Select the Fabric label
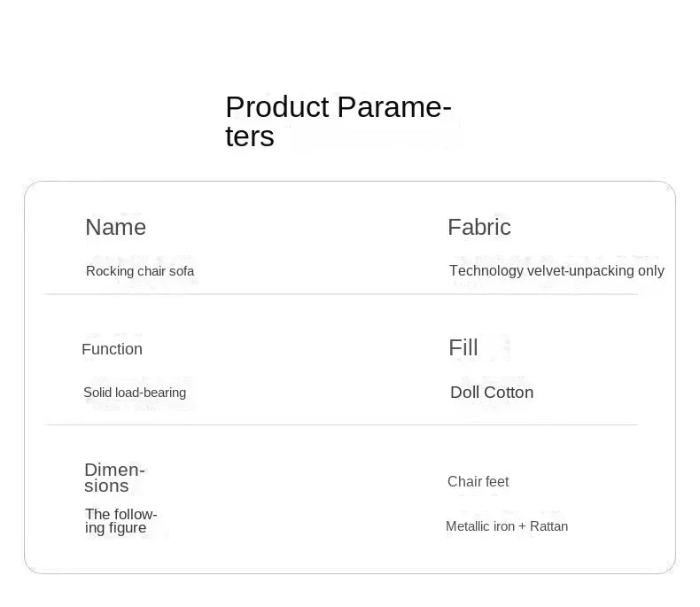700x607 pixels. [479, 227]
